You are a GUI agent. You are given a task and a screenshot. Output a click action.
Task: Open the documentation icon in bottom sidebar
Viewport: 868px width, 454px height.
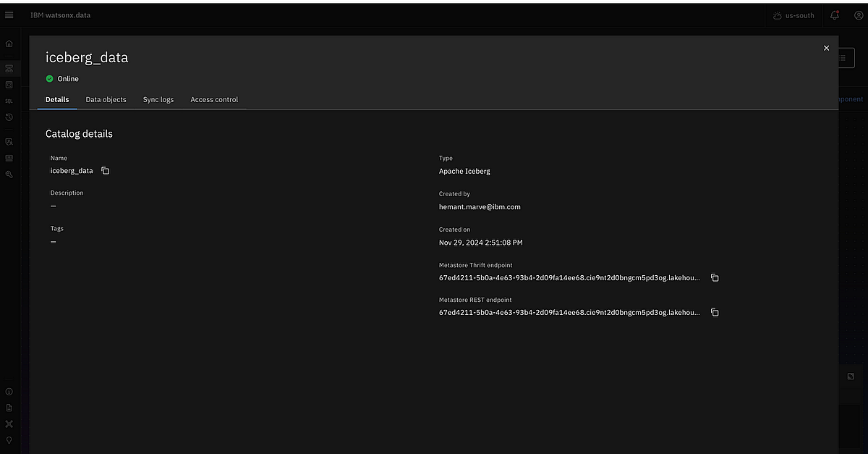(9, 408)
